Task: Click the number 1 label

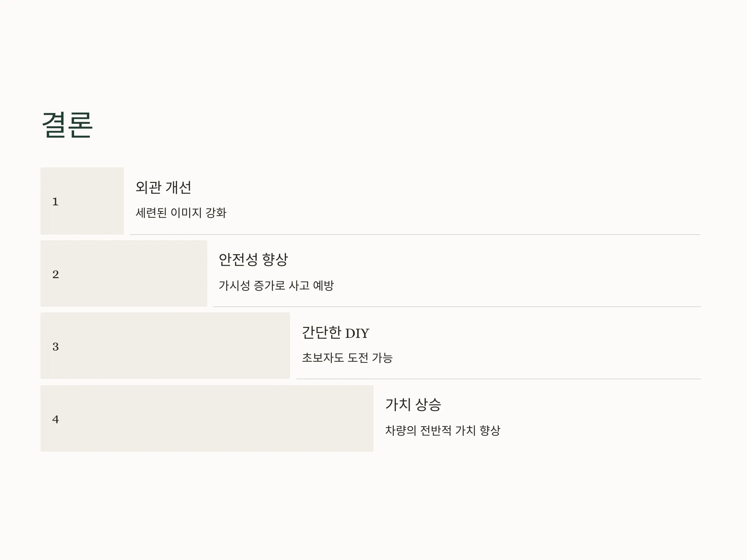Action: point(55,202)
